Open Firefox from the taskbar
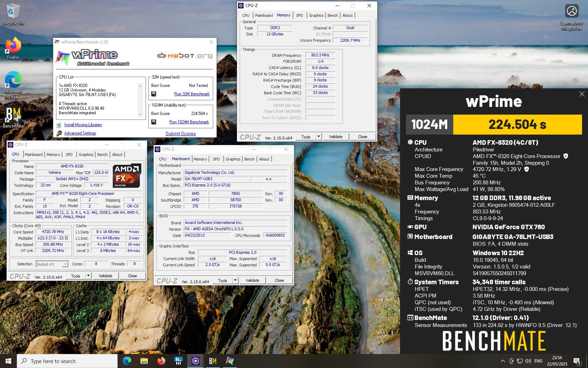 point(161,361)
